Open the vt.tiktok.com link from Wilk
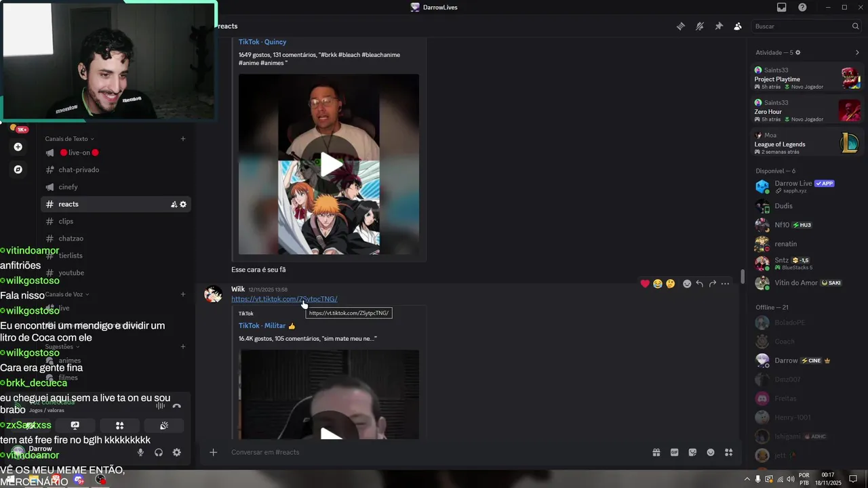The width and height of the screenshot is (868, 488). click(x=284, y=299)
